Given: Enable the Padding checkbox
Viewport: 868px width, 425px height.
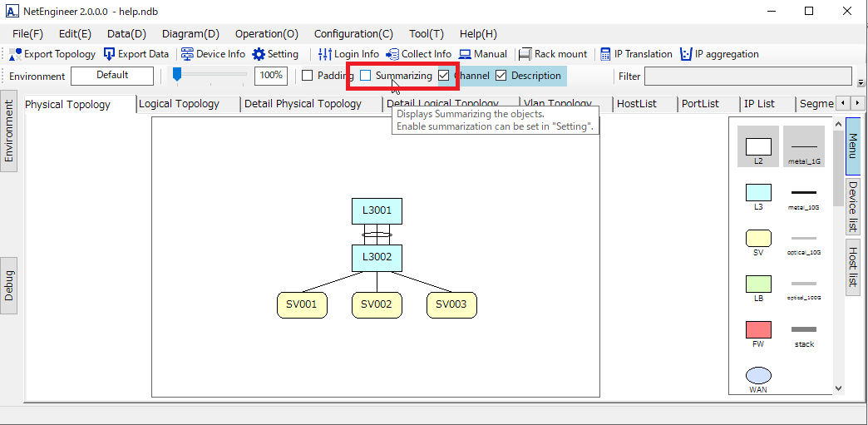Looking at the screenshot, I should tap(308, 76).
